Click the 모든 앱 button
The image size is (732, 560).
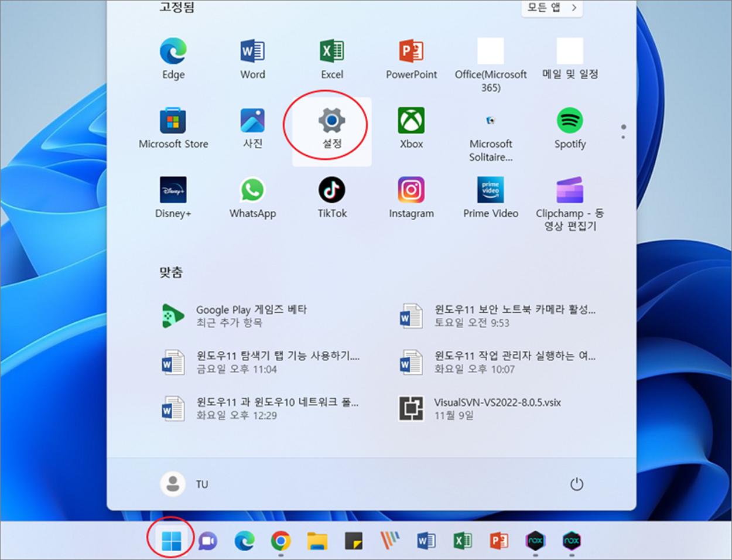[552, 8]
